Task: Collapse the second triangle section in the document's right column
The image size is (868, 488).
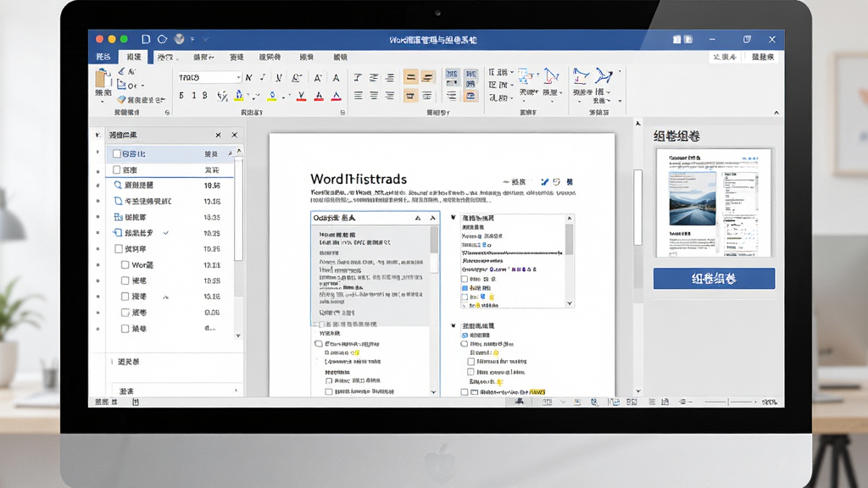Action: 453,326
